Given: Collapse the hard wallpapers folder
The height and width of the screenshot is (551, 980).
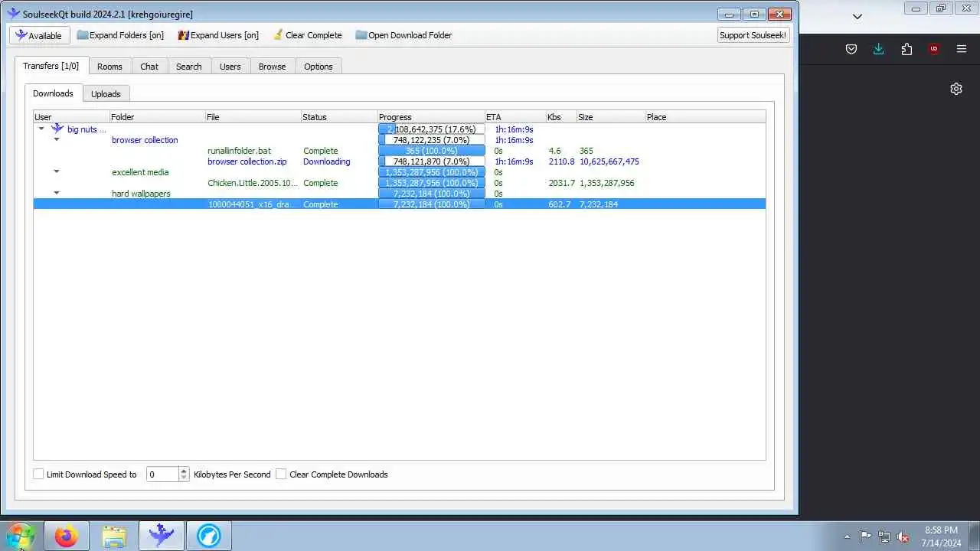Looking at the screenshot, I should click(56, 194).
